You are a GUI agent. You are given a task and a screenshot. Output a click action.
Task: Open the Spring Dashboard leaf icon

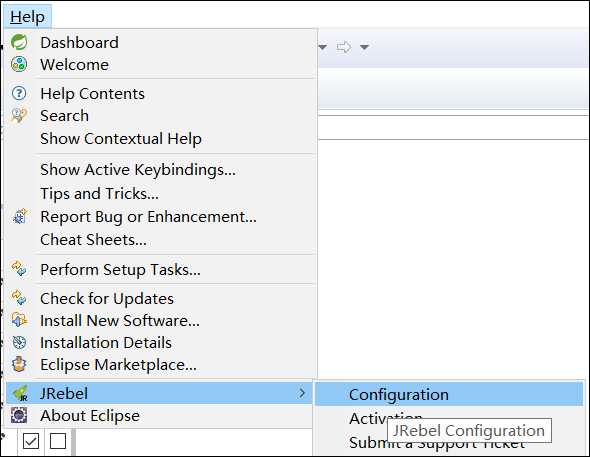(x=19, y=42)
